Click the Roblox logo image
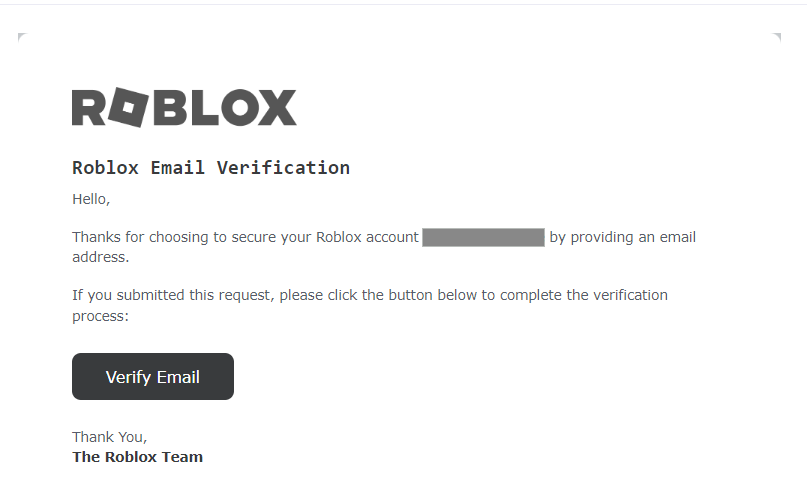This screenshot has height=504, width=807. click(184, 107)
